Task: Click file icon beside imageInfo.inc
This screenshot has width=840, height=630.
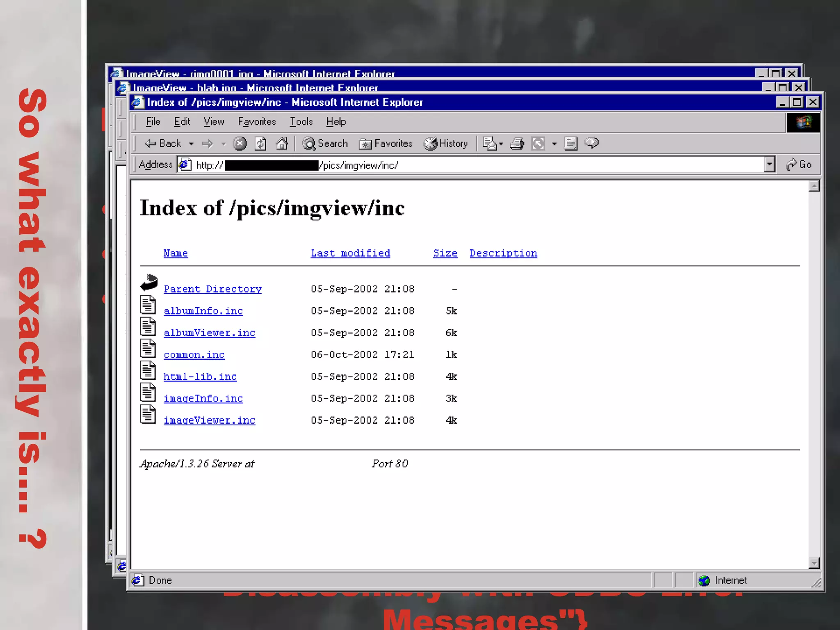Action: click(x=148, y=392)
